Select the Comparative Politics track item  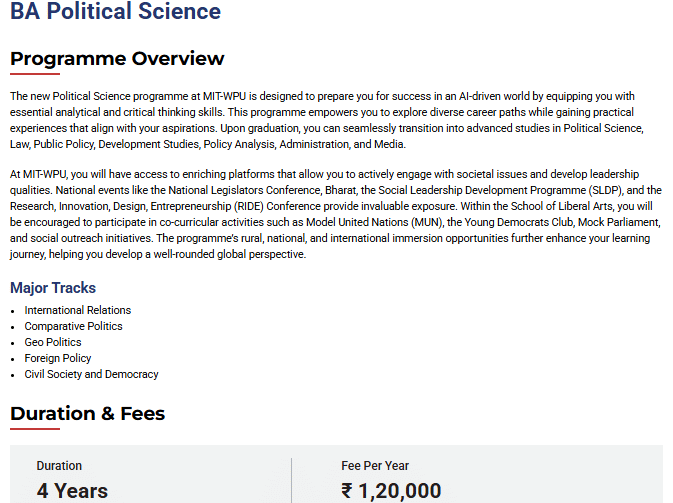tap(74, 326)
